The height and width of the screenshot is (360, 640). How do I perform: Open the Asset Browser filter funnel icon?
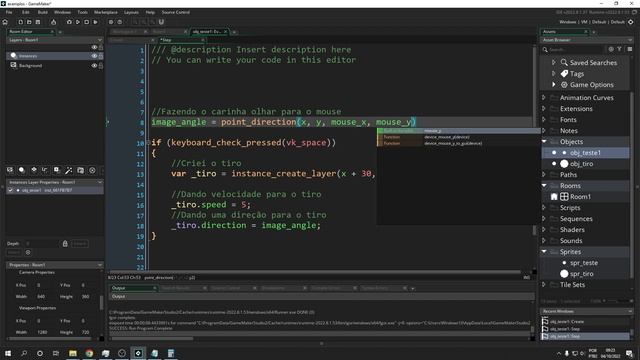[x=619, y=49]
